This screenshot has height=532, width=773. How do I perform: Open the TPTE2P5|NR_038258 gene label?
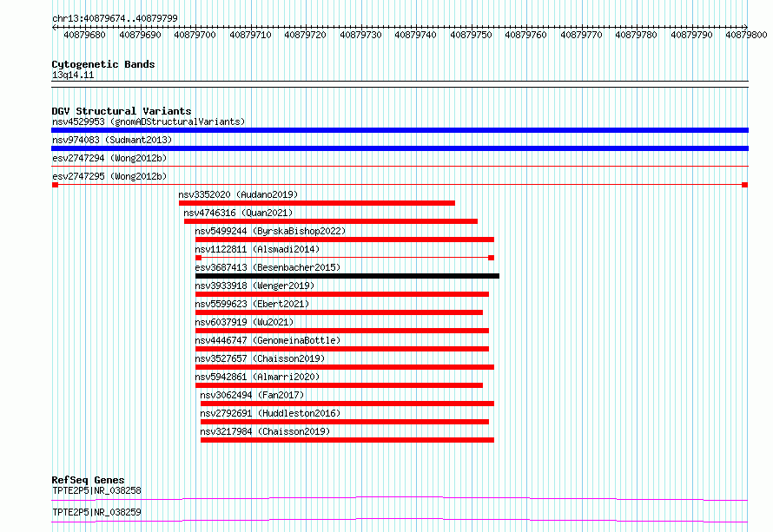(96, 490)
